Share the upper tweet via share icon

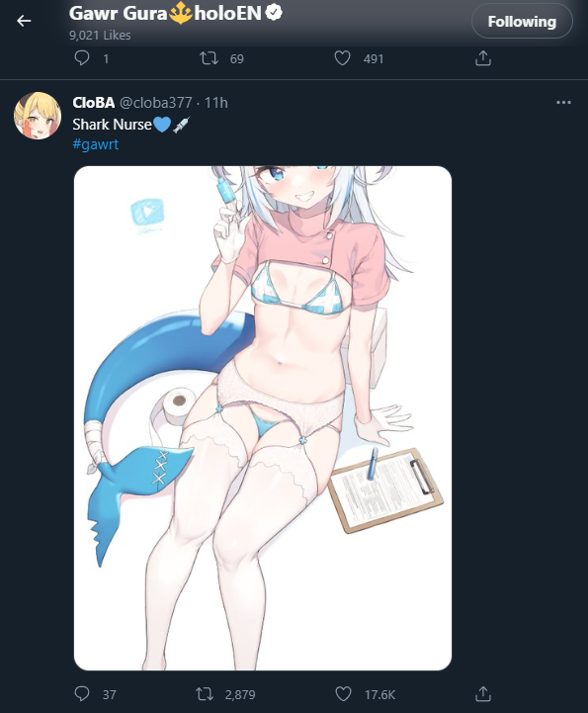click(483, 58)
